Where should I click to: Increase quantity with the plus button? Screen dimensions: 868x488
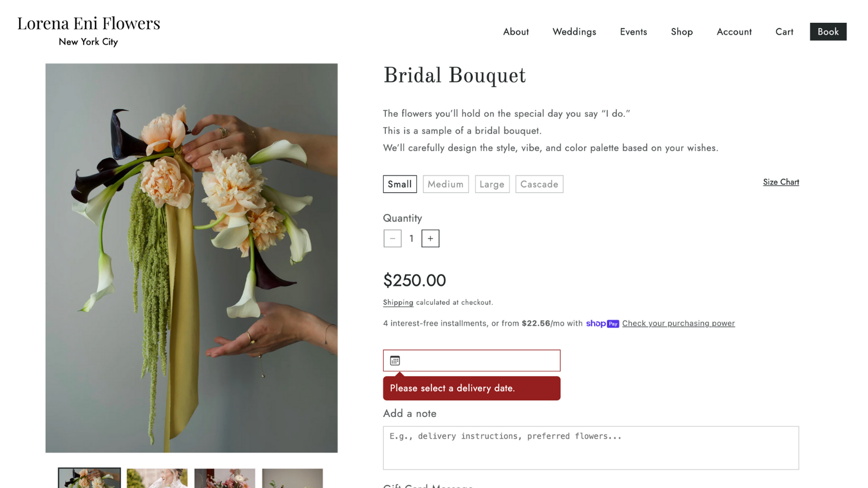pyautogui.click(x=430, y=239)
